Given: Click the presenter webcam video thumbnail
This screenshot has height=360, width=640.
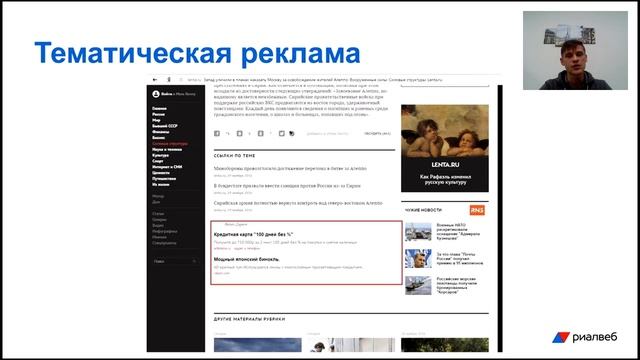Looking at the screenshot, I should click(575, 50).
